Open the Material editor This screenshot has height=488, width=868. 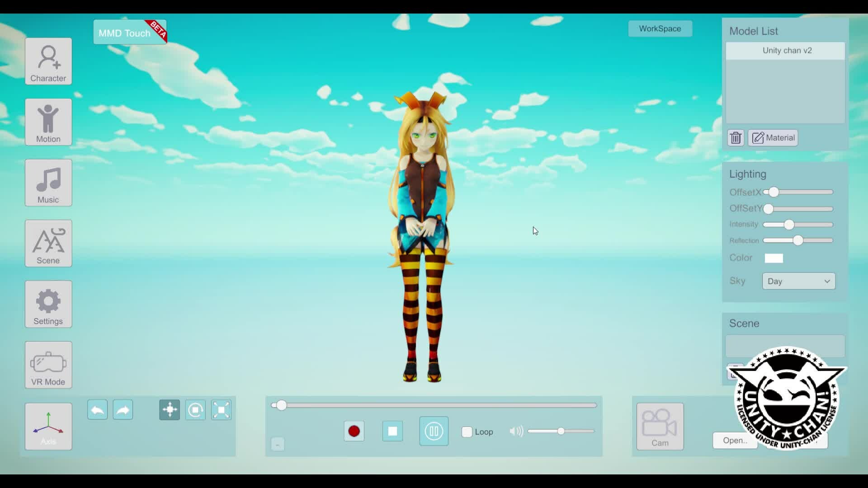tap(773, 138)
